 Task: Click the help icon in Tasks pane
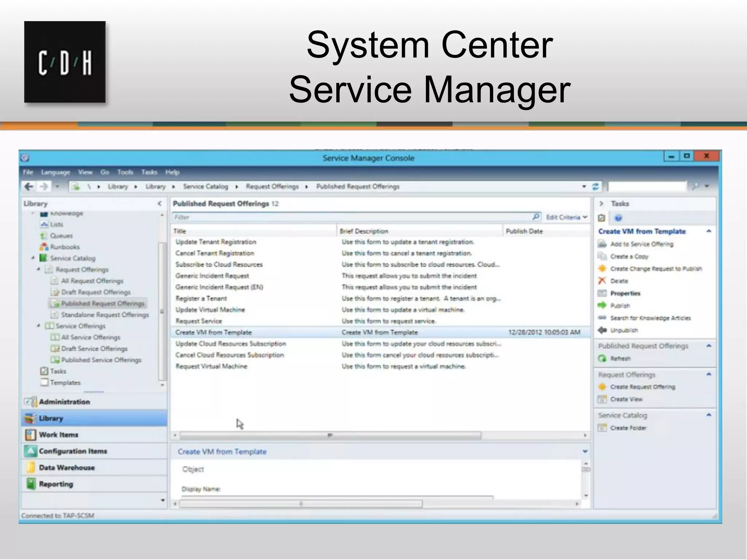[618, 218]
